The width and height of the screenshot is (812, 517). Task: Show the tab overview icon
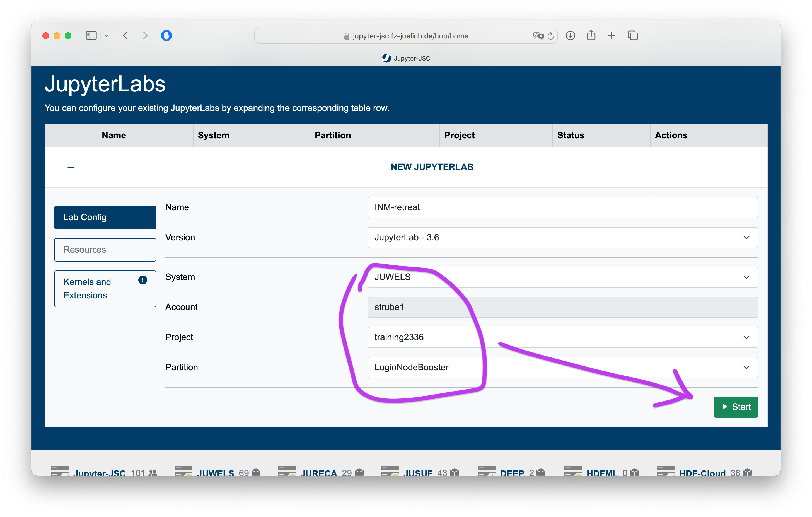(633, 35)
